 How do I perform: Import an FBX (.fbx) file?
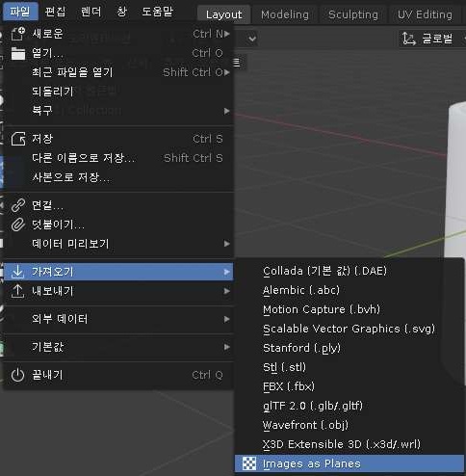[349, 386]
